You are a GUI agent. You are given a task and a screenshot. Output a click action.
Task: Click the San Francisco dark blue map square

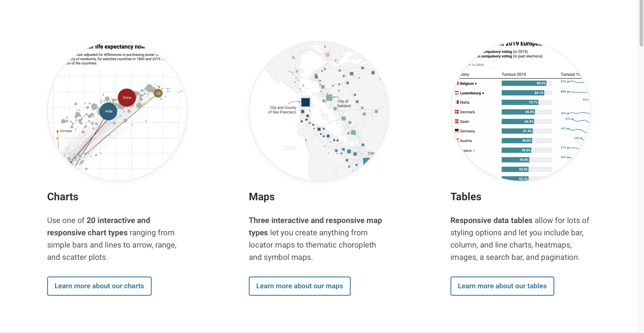(x=305, y=102)
